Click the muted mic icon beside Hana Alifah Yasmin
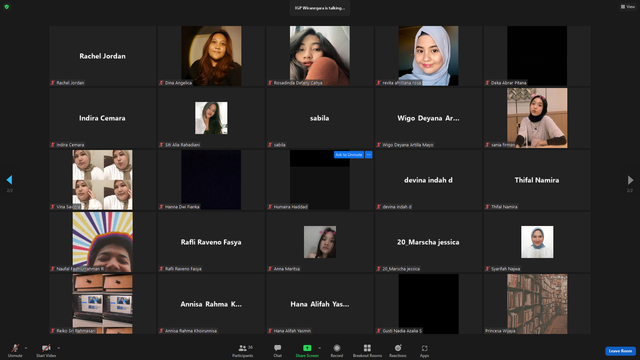Image resolution: width=640 pixels, height=360 pixels. tap(270, 331)
